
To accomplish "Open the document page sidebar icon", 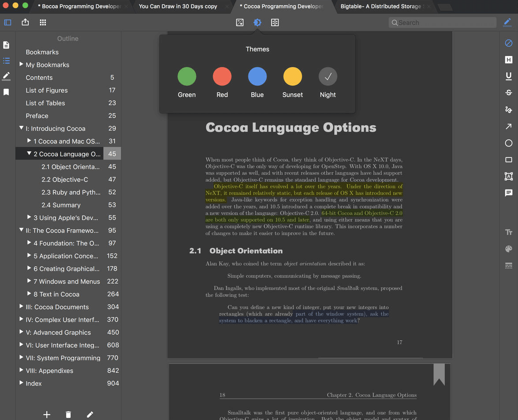I will (x=6, y=45).
